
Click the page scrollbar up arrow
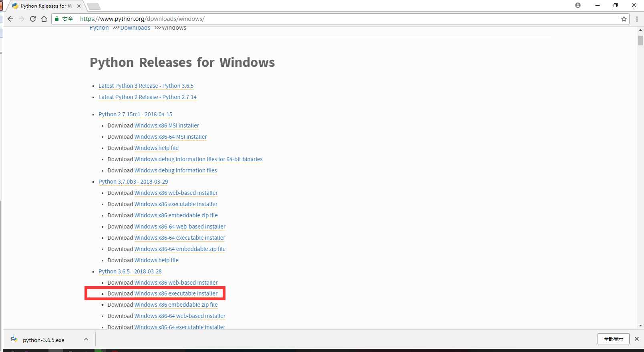click(x=640, y=30)
